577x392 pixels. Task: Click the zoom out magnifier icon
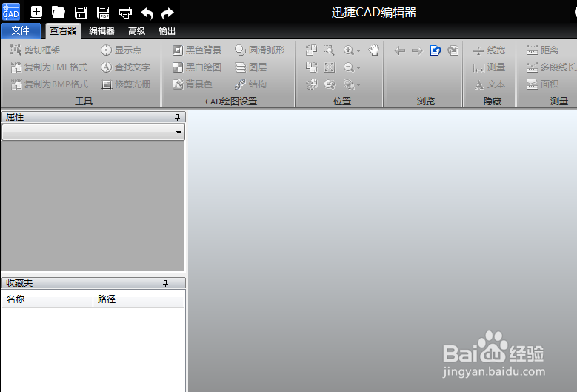pyautogui.click(x=348, y=67)
